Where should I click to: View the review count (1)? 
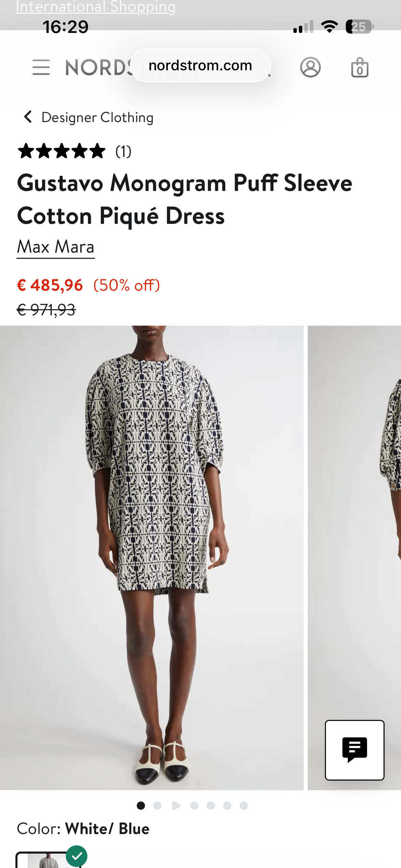pyautogui.click(x=123, y=151)
